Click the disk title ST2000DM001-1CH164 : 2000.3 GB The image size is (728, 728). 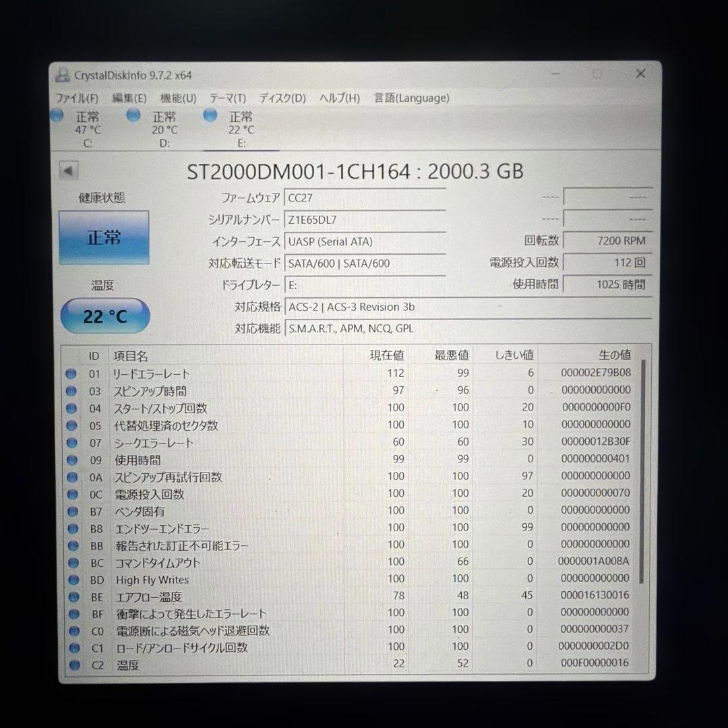click(355, 172)
